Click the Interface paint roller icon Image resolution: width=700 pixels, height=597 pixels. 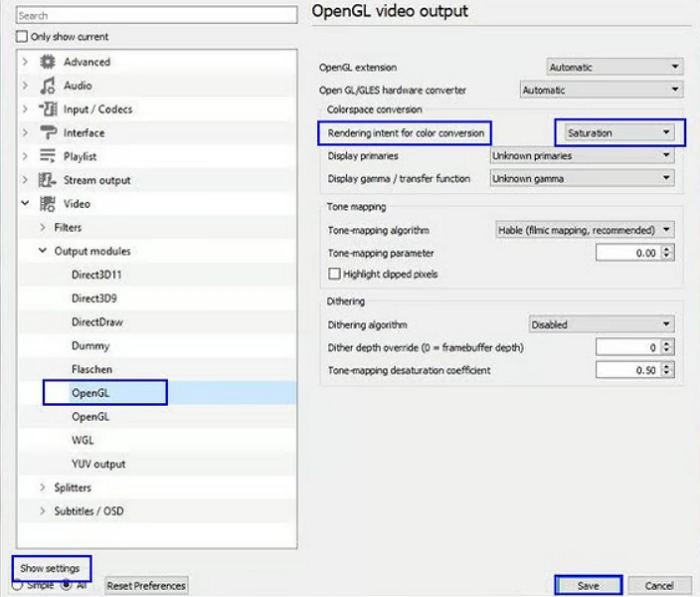[x=48, y=133]
